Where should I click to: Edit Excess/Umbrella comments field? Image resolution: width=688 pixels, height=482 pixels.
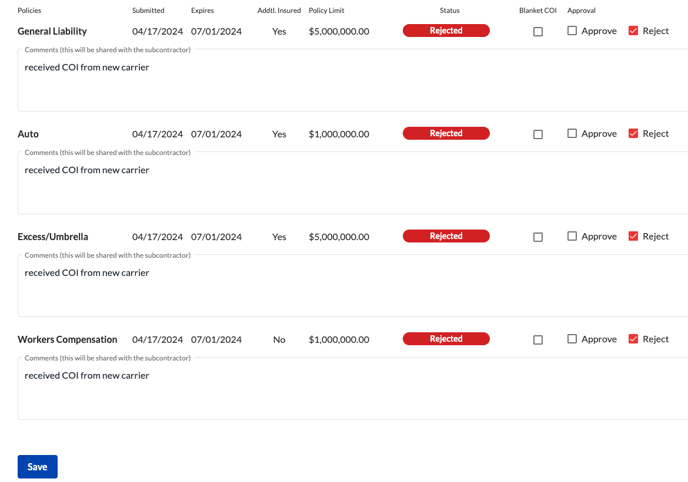click(x=353, y=286)
